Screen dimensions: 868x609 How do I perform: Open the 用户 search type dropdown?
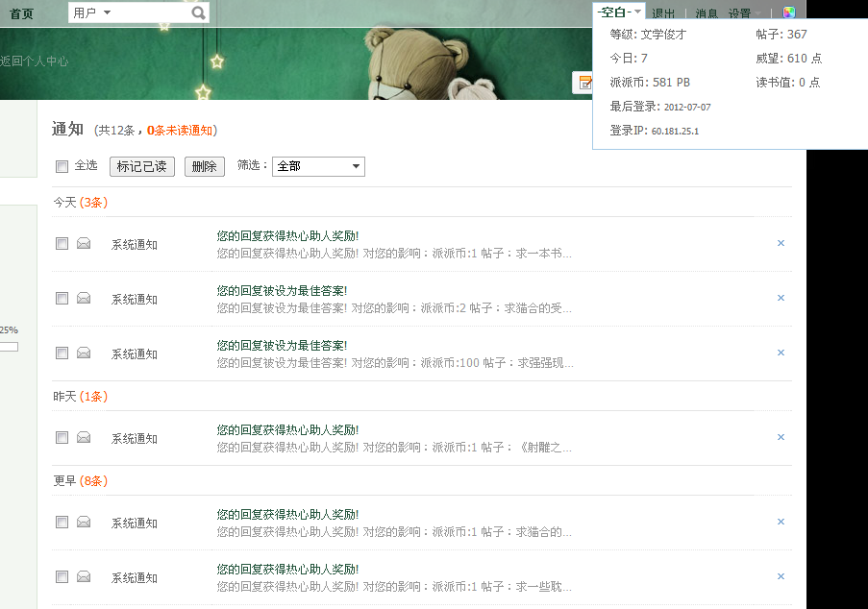(x=92, y=12)
